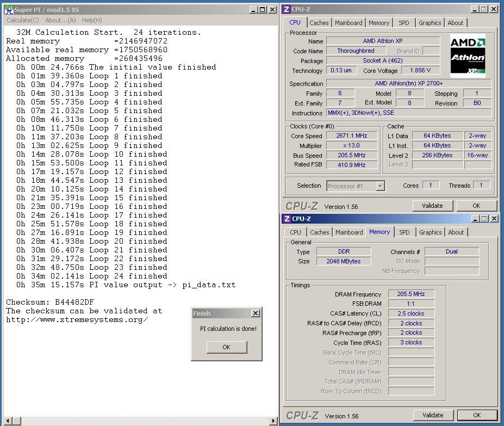Image resolution: width=504 pixels, height=426 pixels.
Task: Click Validate button in lower CPU-Z window
Action: [433, 415]
